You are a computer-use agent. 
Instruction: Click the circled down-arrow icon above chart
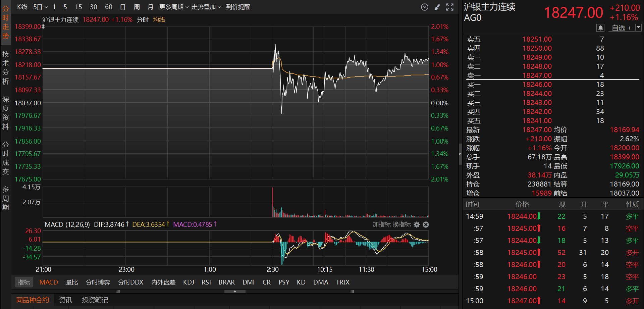point(425,7)
